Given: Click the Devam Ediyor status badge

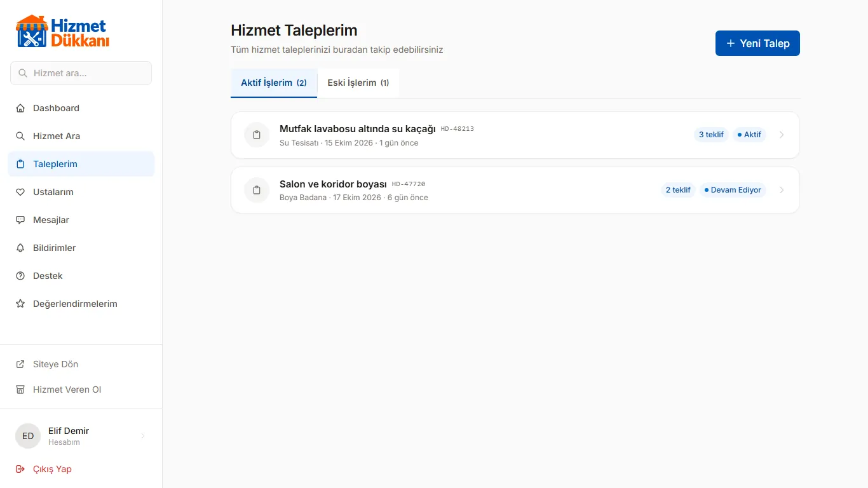Looking at the screenshot, I should click(733, 190).
